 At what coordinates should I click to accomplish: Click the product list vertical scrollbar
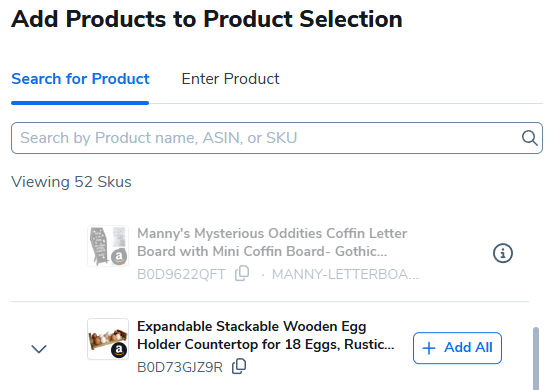pos(536,358)
